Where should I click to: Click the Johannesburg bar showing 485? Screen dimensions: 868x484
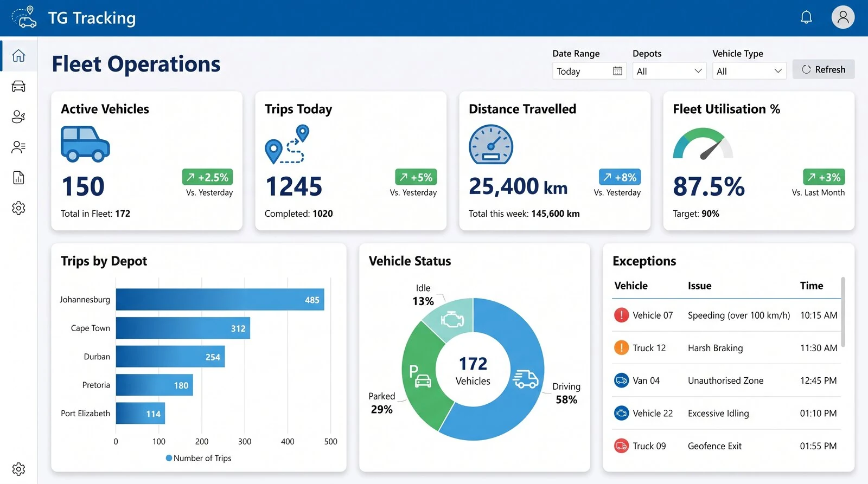220,300
